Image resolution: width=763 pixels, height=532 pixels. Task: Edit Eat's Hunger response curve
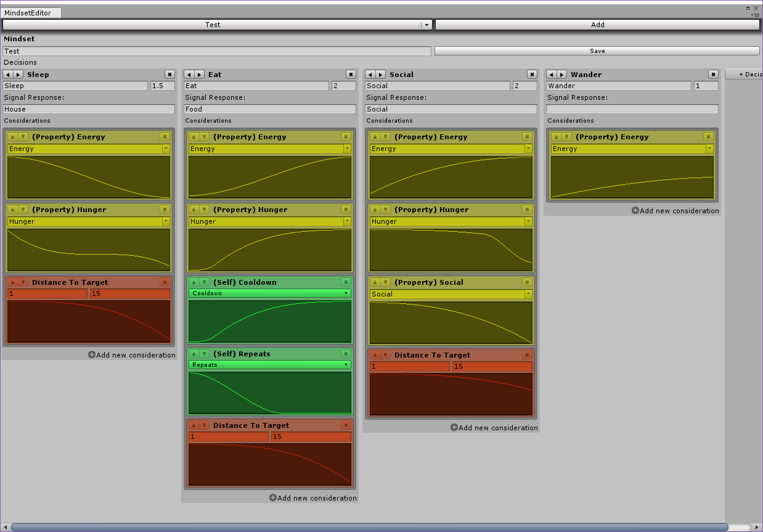click(270, 250)
